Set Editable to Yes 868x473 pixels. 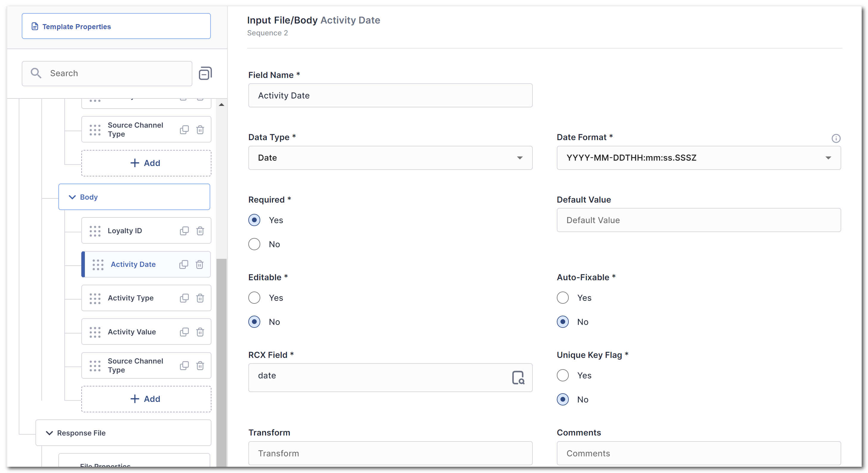point(254,297)
